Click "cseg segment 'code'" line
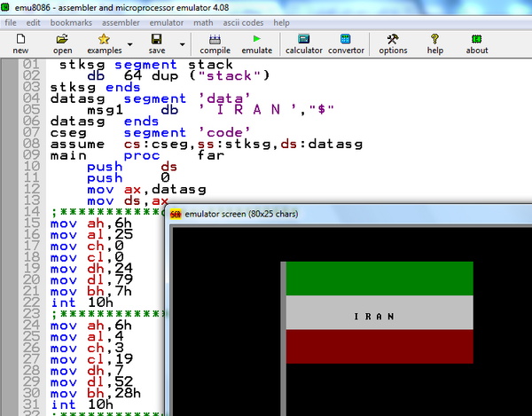Viewport: 532px width, 416px height. point(151,133)
